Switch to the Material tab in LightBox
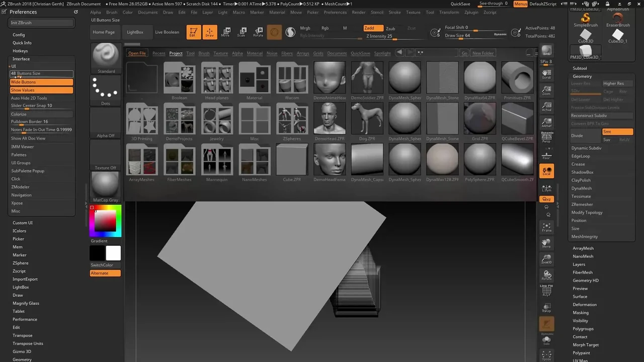Viewport: 644px width, 362px height. click(255, 53)
